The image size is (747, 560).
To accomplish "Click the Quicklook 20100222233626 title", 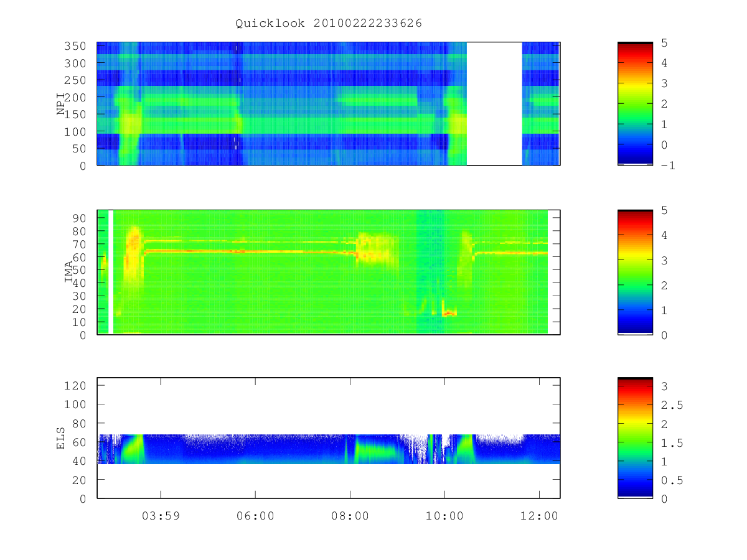I will [329, 24].
